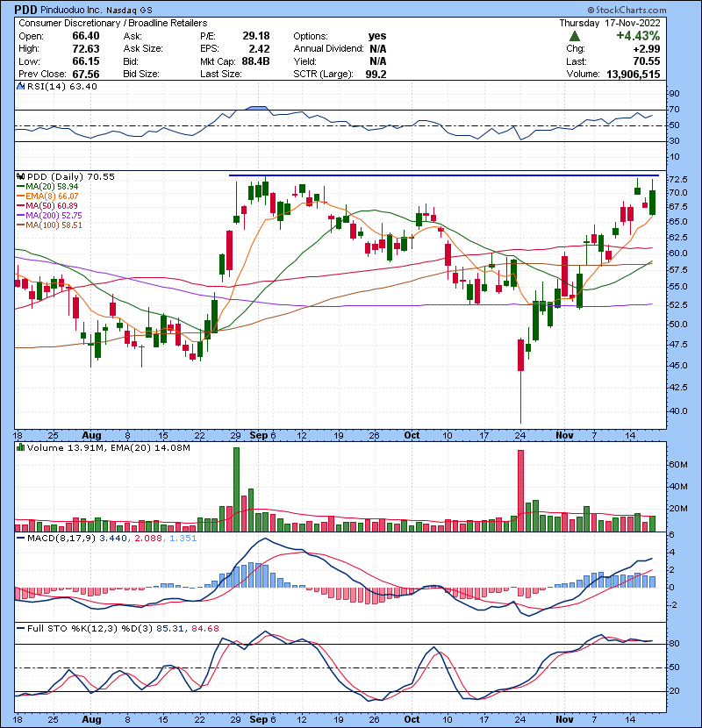Image resolution: width=702 pixels, height=728 pixels.
Task: Click the Last Size label
Action: [220, 74]
